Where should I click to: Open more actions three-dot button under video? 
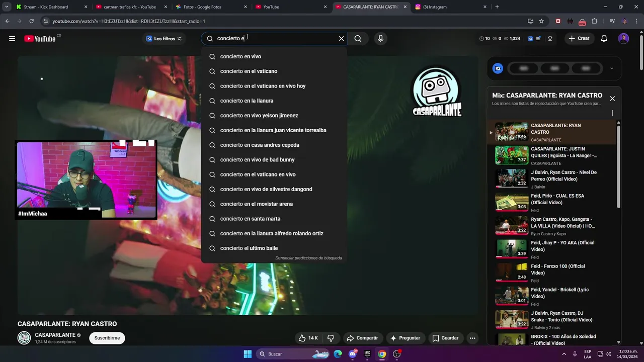coord(472,338)
